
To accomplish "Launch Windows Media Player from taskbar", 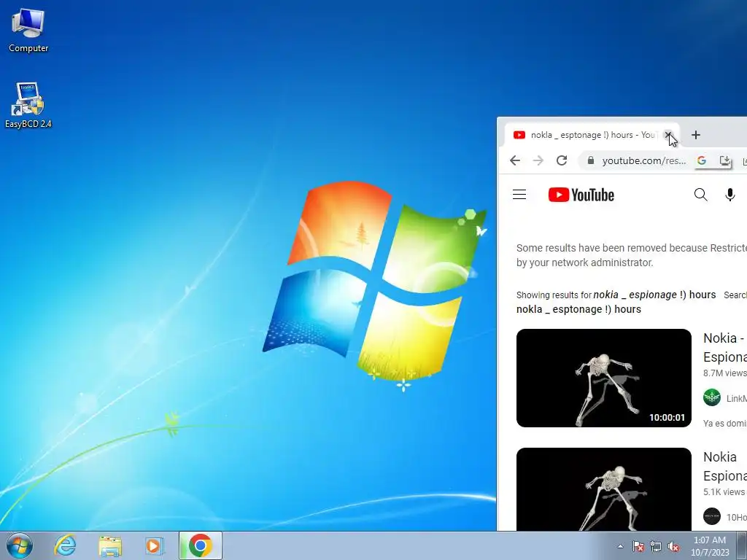I will coord(154,545).
